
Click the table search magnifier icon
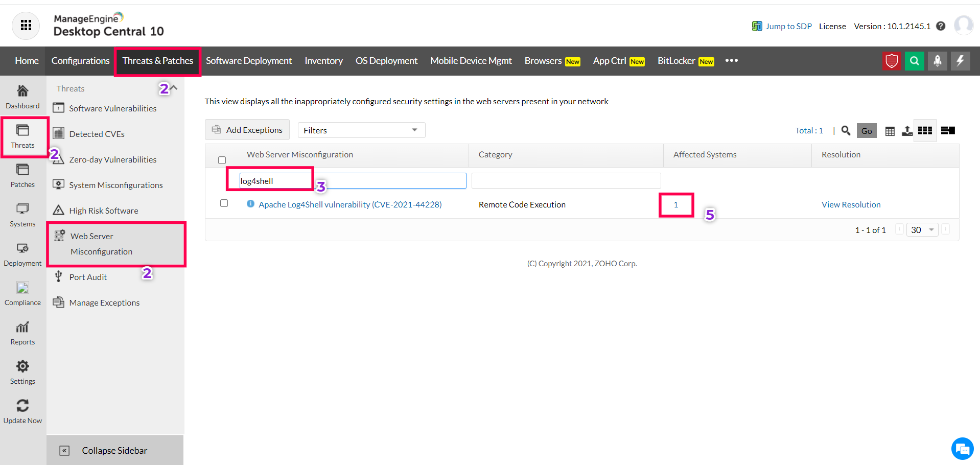coord(846,131)
